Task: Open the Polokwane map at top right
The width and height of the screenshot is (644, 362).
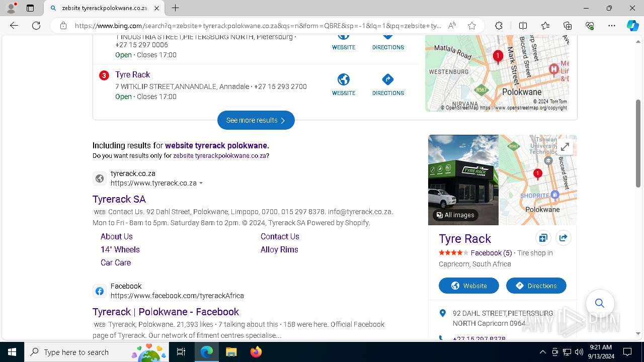Action: (497, 73)
